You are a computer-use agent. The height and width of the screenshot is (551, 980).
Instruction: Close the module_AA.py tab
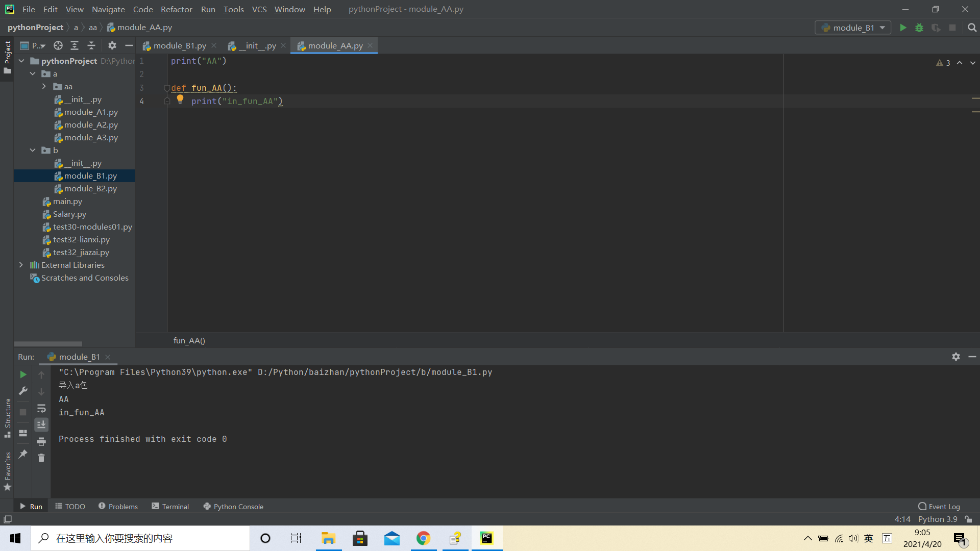(x=370, y=45)
